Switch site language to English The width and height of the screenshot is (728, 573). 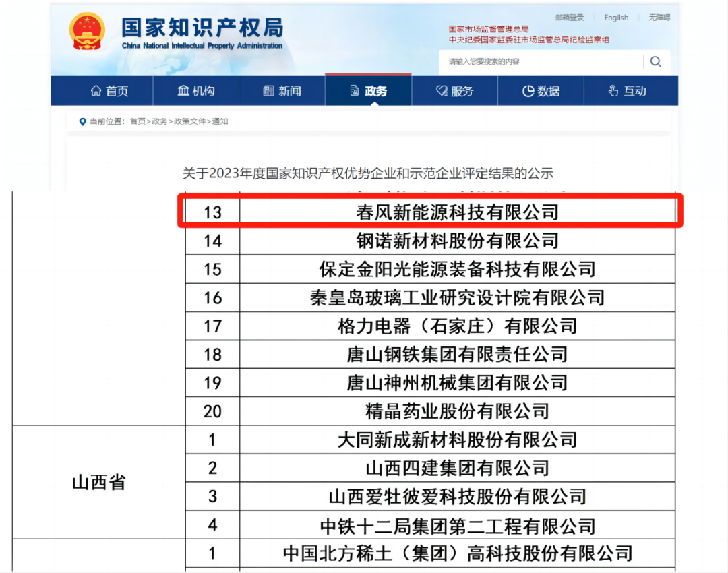(x=616, y=18)
